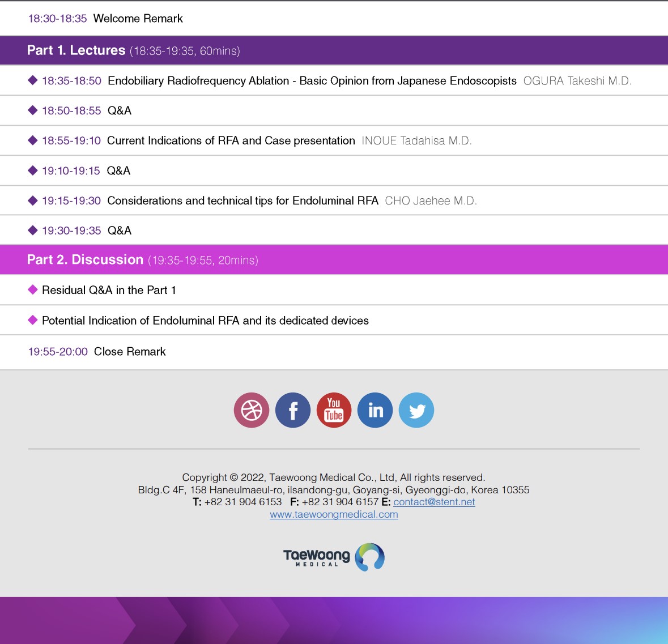Click Current Indications of RFA lecture title
This screenshot has width=668, height=644.
pos(231,140)
